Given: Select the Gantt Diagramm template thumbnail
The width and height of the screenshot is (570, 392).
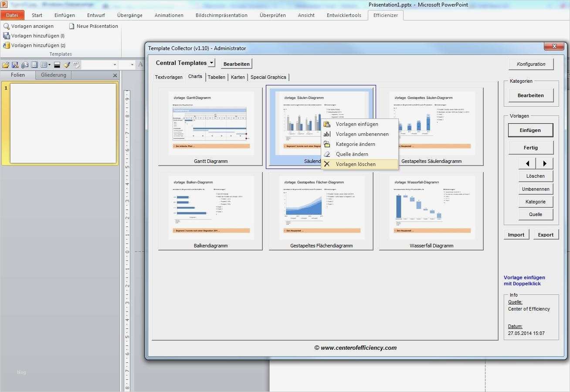Looking at the screenshot, I should tap(210, 127).
